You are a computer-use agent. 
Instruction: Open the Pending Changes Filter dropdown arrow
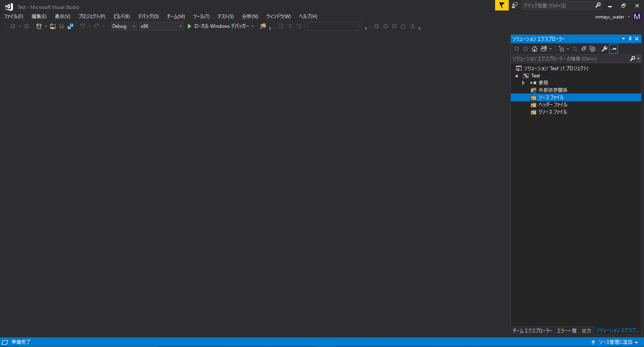(568, 49)
